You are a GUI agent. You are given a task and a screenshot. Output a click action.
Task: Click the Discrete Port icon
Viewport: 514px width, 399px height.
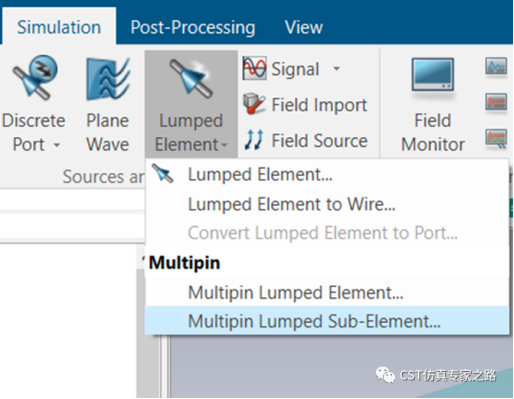pos(35,78)
